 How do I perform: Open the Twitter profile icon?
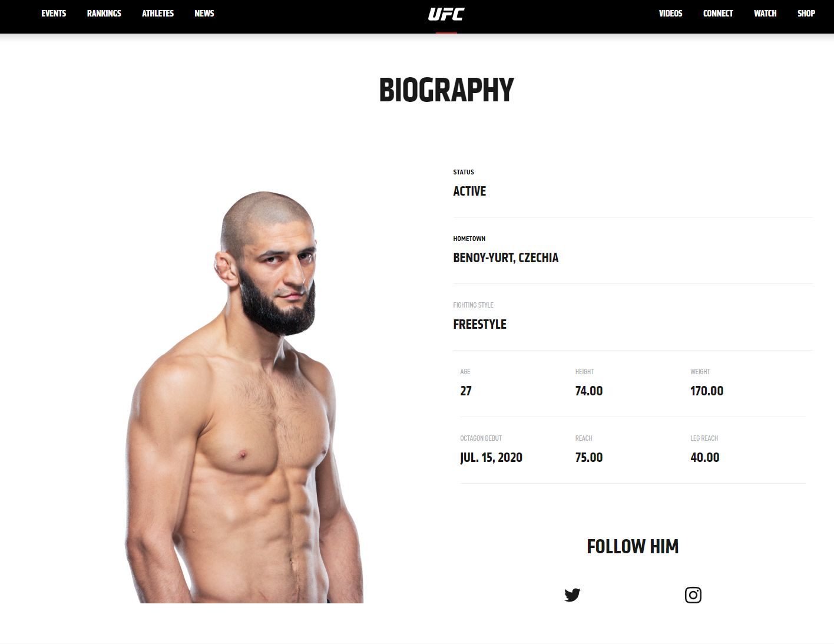pos(572,595)
